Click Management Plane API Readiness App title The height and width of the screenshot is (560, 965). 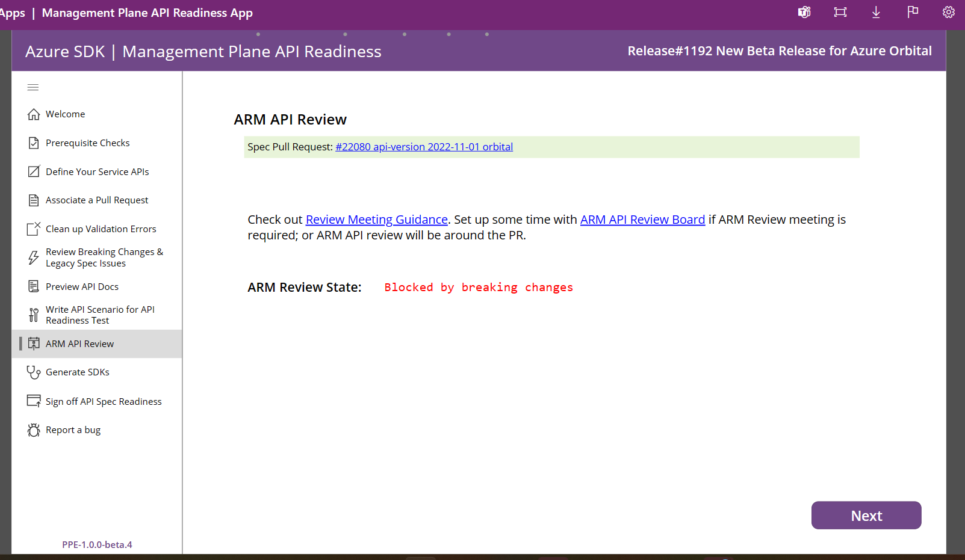147,13
